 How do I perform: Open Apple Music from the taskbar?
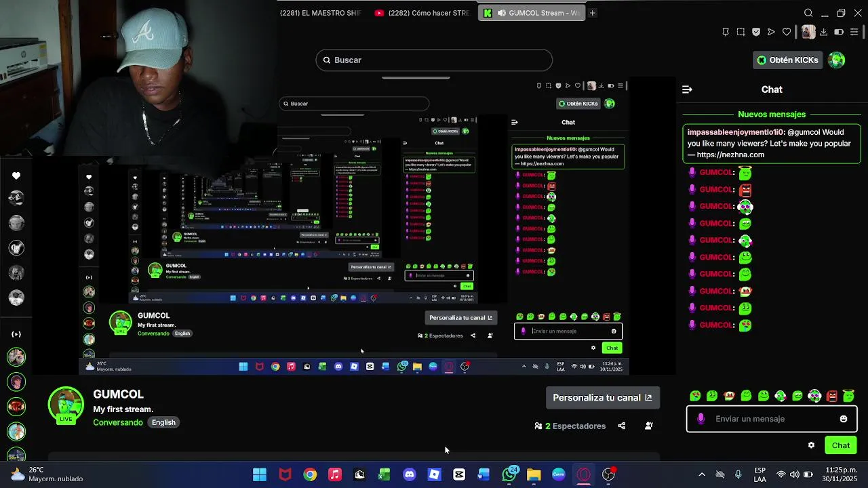335,474
